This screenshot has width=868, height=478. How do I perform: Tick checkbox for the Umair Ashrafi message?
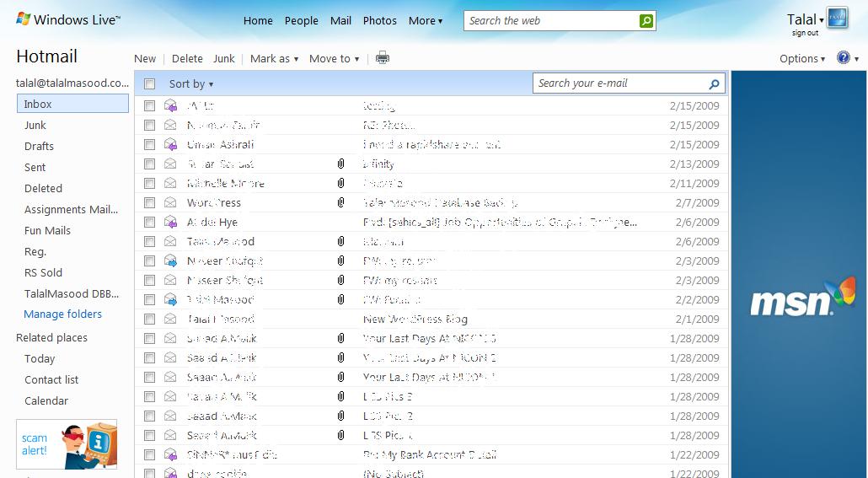[x=149, y=144]
